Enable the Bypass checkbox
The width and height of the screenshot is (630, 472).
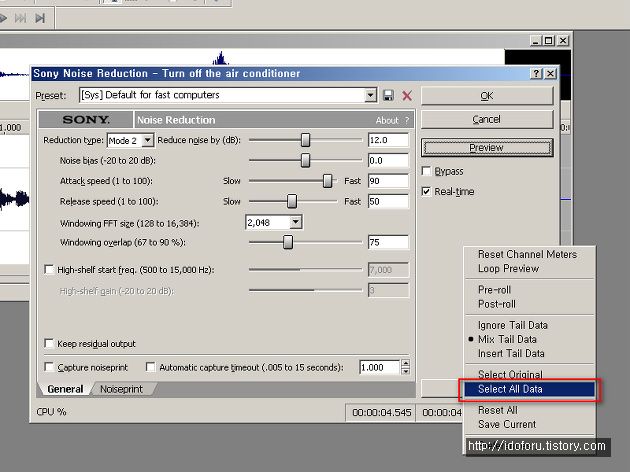[426, 171]
